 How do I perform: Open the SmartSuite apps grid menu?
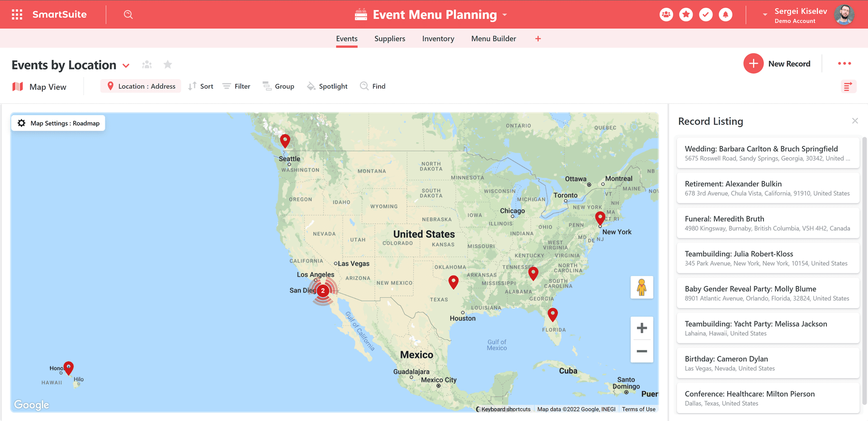tap(17, 14)
